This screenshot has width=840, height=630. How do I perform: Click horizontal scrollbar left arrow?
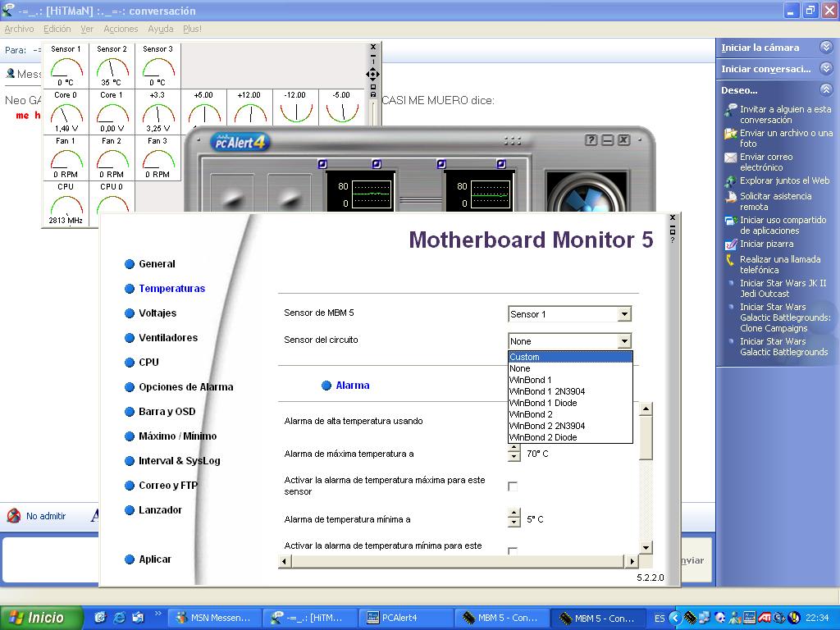point(285,561)
